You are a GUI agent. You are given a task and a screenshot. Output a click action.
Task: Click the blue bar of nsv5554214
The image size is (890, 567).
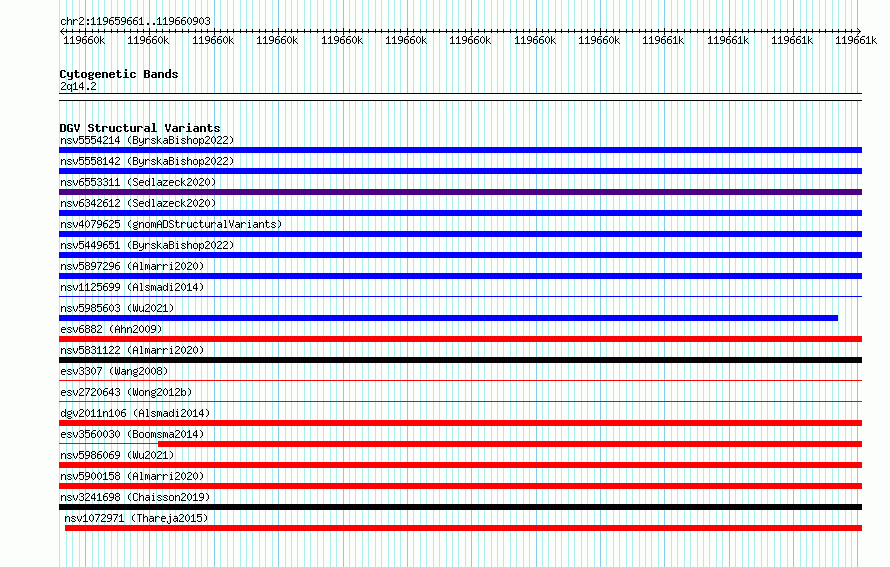[x=460, y=150]
